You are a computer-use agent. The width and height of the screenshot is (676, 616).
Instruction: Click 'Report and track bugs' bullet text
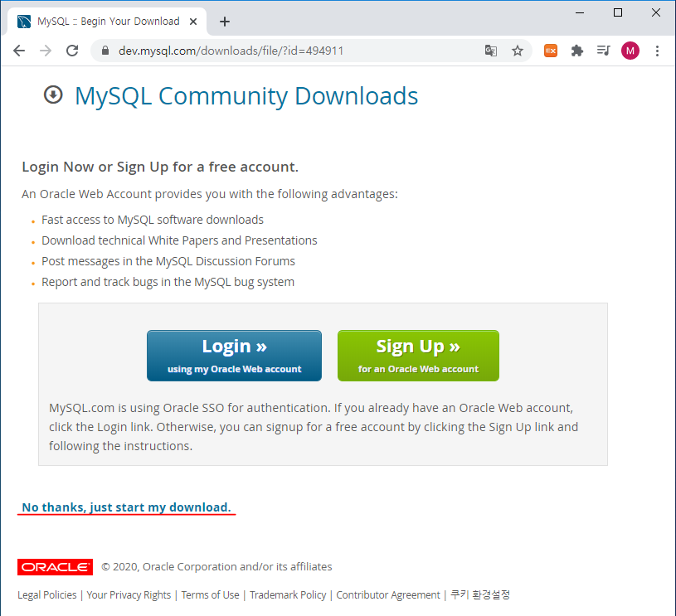(x=168, y=282)
